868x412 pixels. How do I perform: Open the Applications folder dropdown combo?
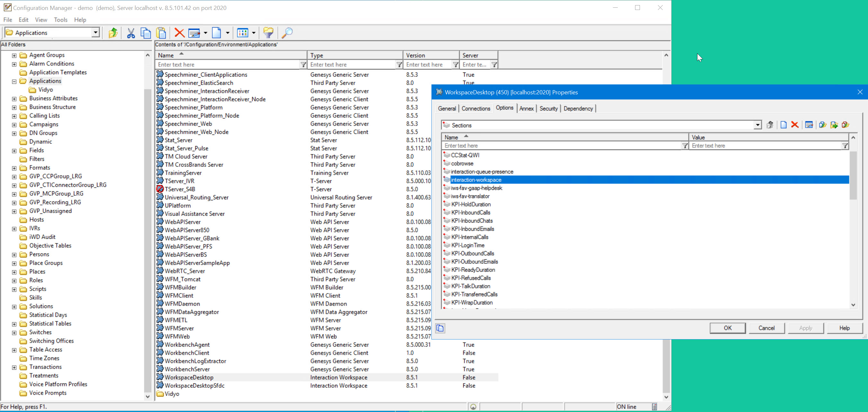[96, 33]
